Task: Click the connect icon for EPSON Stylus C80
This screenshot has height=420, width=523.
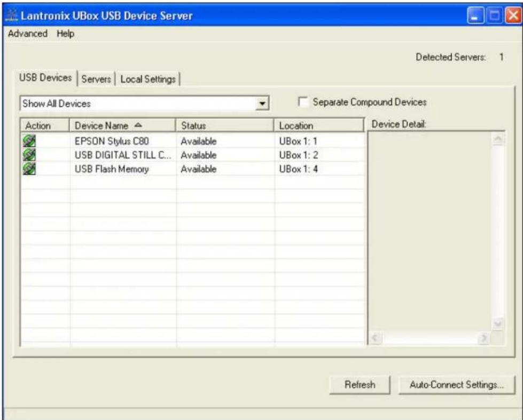Action: tap(29, 141)
